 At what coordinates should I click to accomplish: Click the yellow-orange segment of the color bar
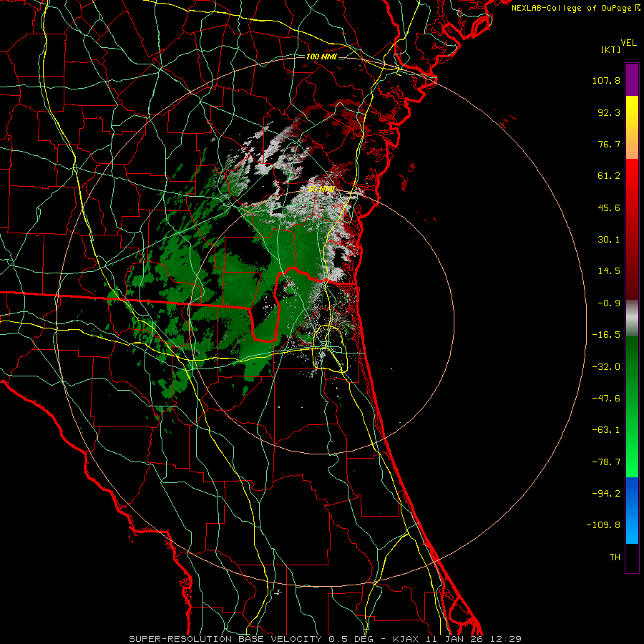pos(632,127)
